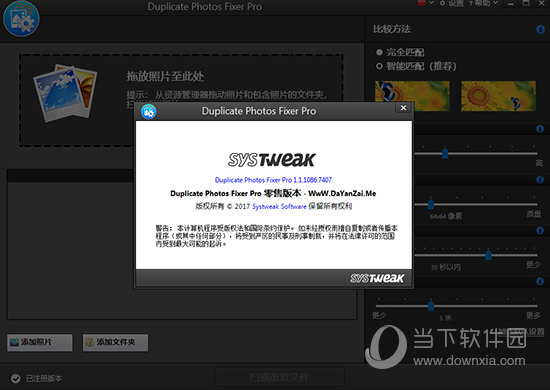Click the info icon above the 64x64 像素 slider

[540, 180]
